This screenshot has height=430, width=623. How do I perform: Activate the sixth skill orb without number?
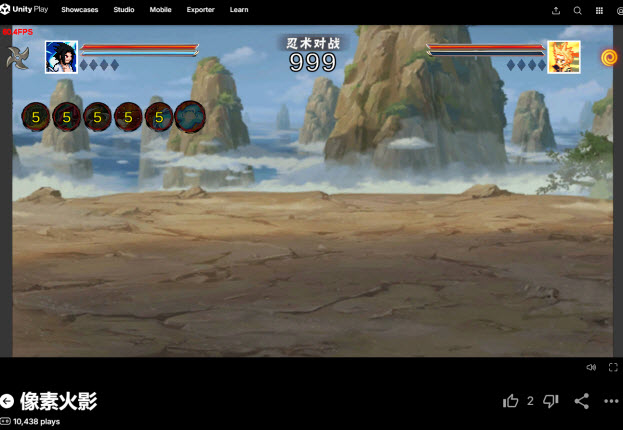(x=190, y=117)
